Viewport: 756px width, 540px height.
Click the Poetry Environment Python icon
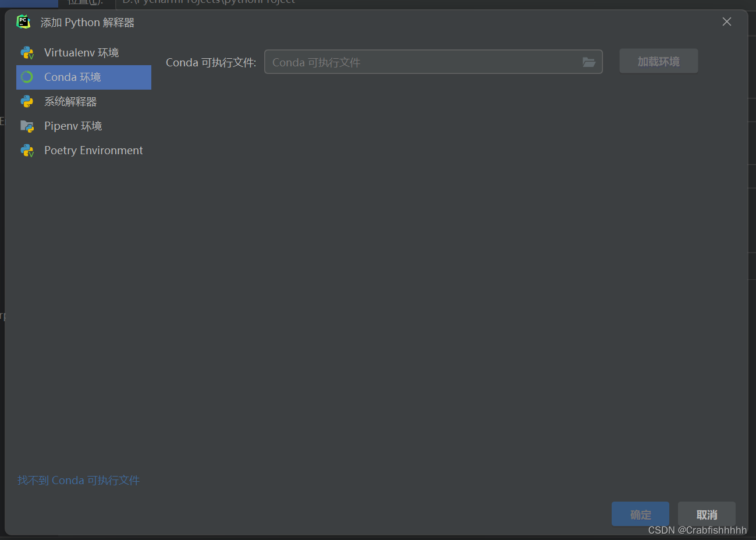coord(27,151)
